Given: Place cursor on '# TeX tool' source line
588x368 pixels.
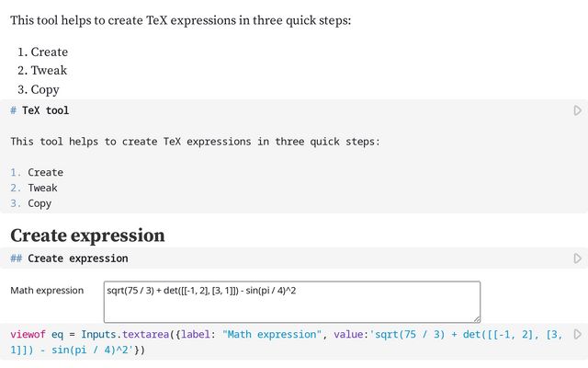Looking at the screenshot, I should pos(40,110).
